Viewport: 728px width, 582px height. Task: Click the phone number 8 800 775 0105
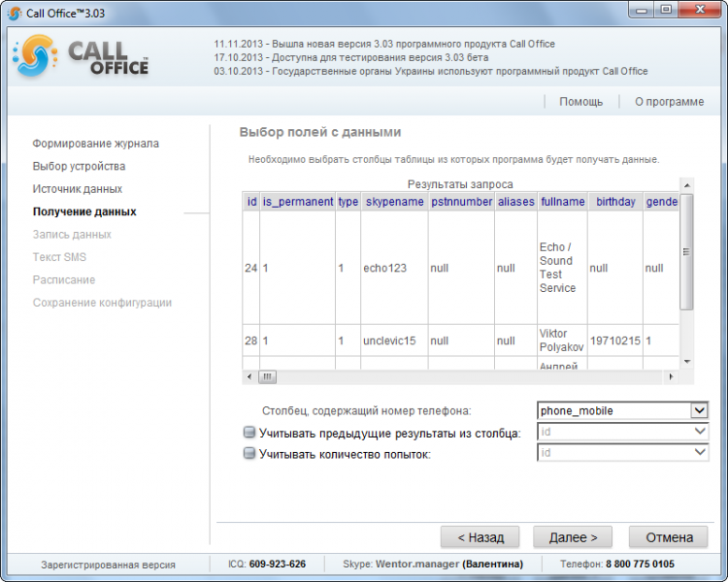(640, 564)
